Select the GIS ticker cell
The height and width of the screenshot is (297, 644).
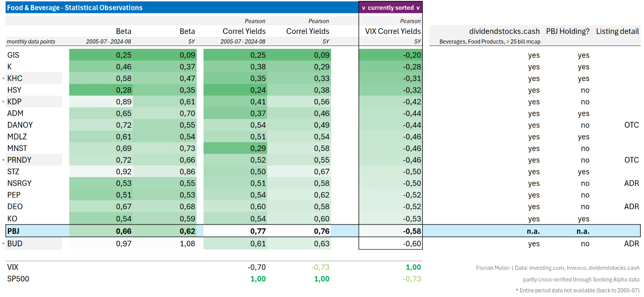[13, 55]
